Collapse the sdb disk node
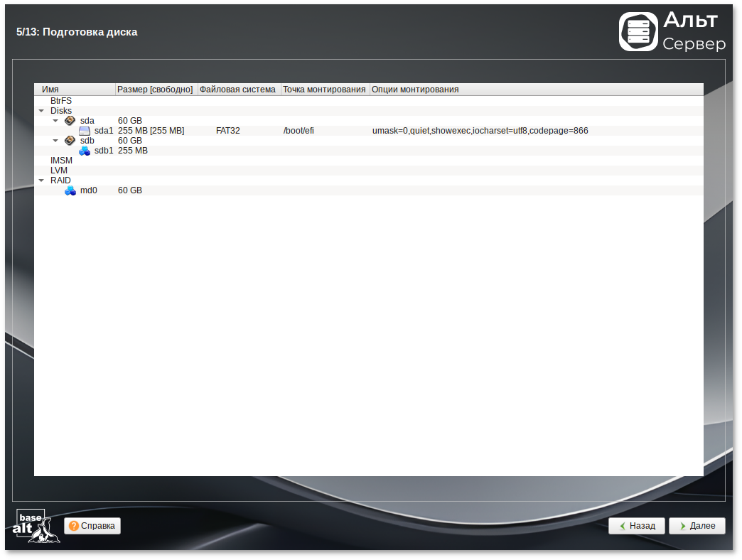This screenshot has width=742, height=560. coord(55,141)
